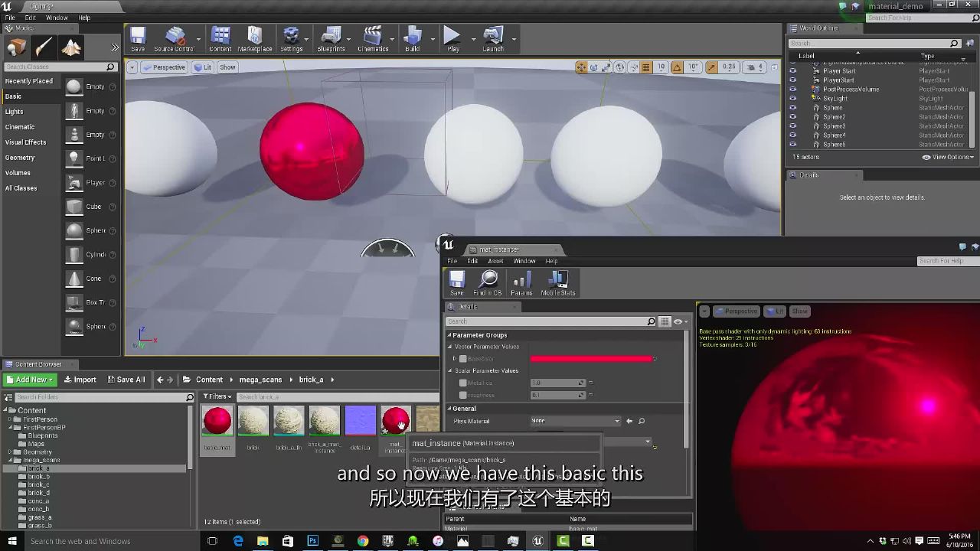Image resolution: width=980 pixels, height=551 pixels.
Task: Select the Paint mode brush icon
Action: point(44,47)
